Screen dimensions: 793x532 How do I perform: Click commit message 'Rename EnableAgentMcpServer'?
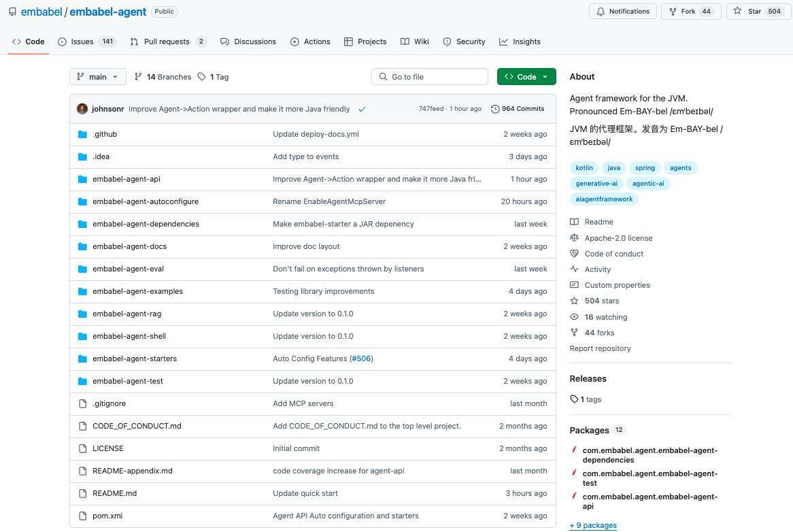[329, 202]
